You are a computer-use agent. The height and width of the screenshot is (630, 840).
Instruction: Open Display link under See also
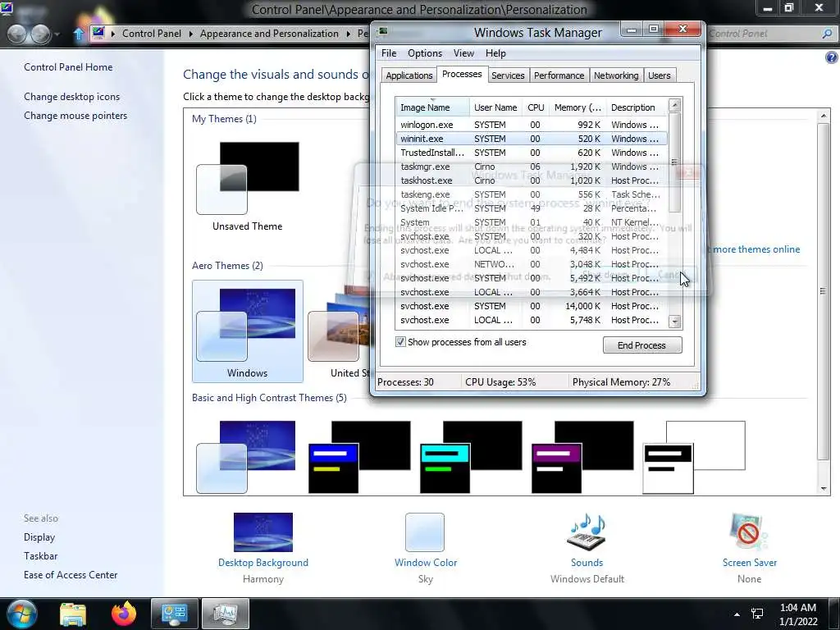point(39,536)
